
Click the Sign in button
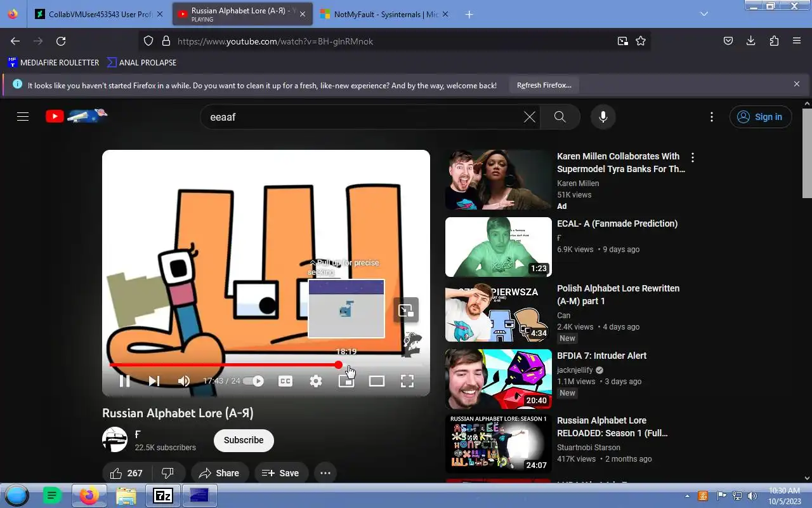(x=761, y=117)
